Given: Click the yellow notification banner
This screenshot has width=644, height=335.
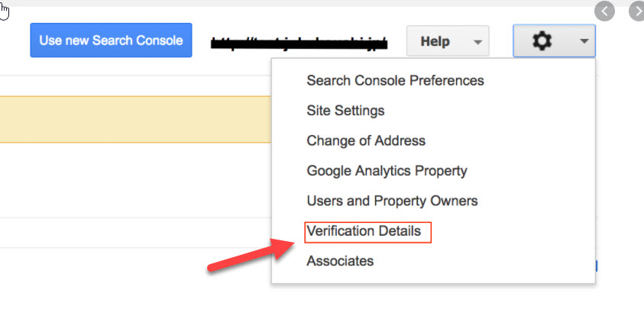Looking at the screenshot, I should pos(135,119).
